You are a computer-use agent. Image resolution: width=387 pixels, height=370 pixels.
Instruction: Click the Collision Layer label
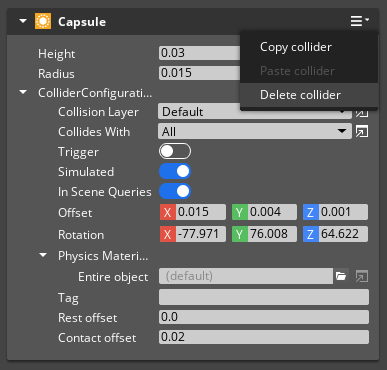pos(98,112)
